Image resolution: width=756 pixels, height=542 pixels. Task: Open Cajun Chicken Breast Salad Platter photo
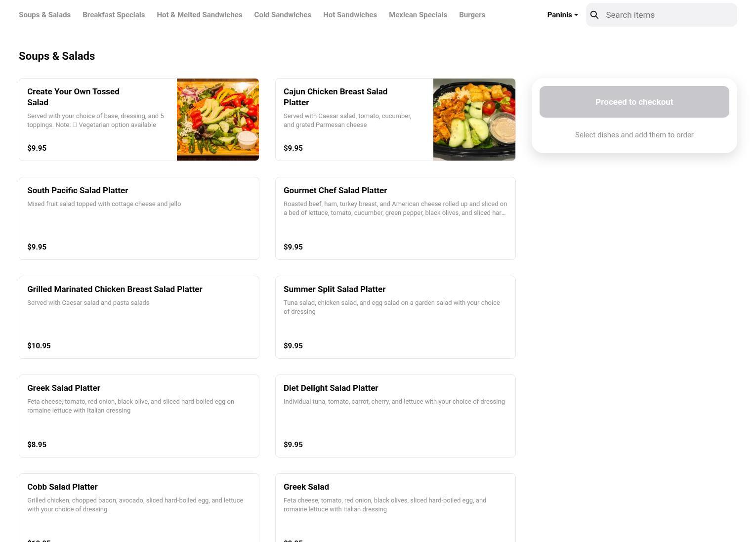click(x=474, y=120)
